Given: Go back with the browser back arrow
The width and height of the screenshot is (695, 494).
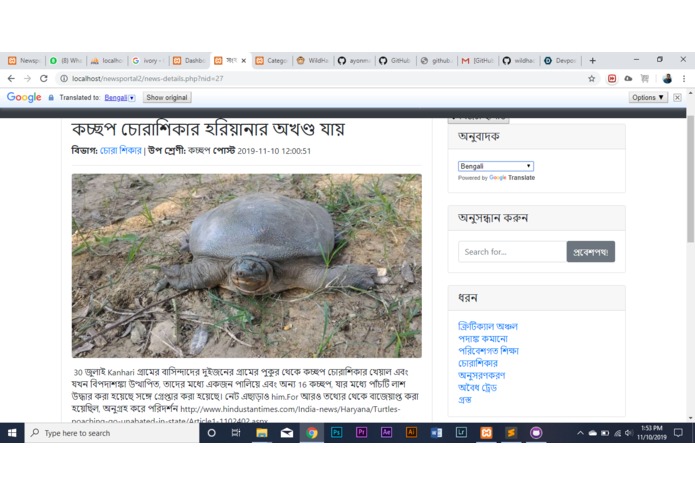Looking at the screenshot, I should click(x=11, y=78).
